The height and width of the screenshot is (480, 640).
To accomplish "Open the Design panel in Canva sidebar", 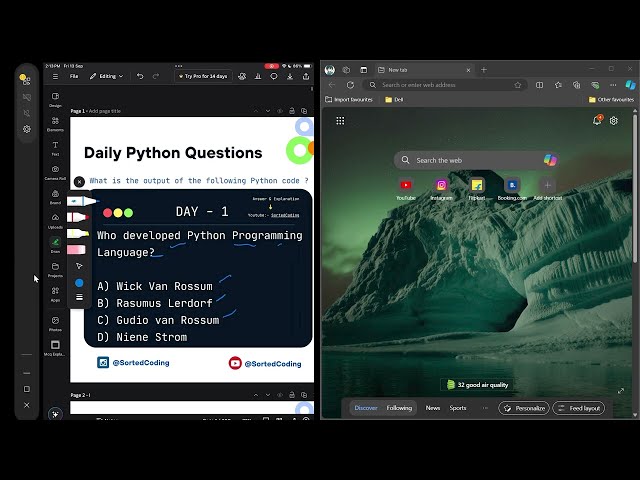I will click(x=55, y=99).
